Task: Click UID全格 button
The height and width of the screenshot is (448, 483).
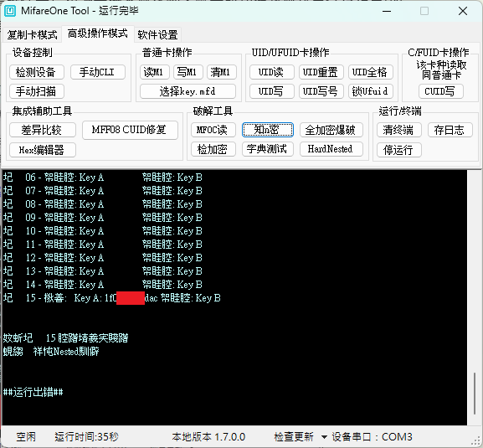Action: point(371,72)
